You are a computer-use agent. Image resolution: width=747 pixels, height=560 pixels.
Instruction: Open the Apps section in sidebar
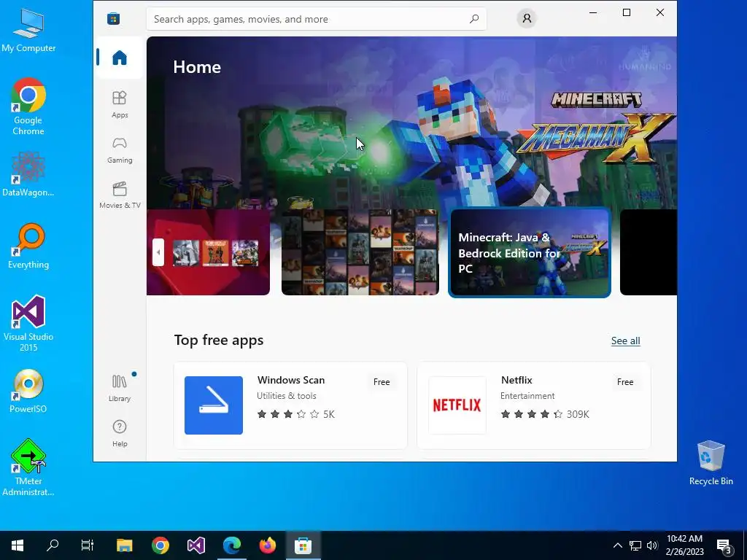click(120, 104)
